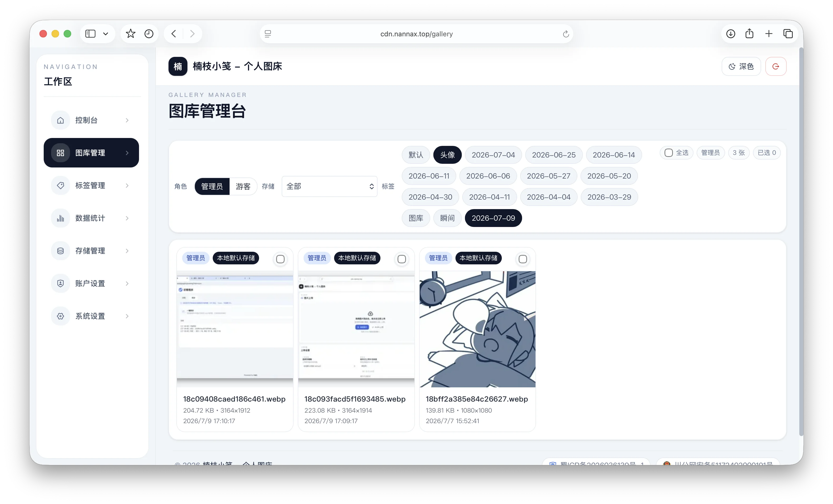Filter by tag 2026-06-25

553,155
